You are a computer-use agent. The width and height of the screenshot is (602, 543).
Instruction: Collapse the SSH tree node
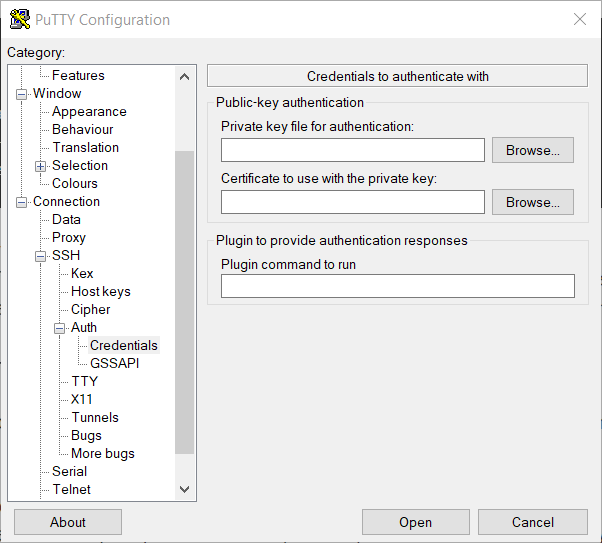point(40,256)
